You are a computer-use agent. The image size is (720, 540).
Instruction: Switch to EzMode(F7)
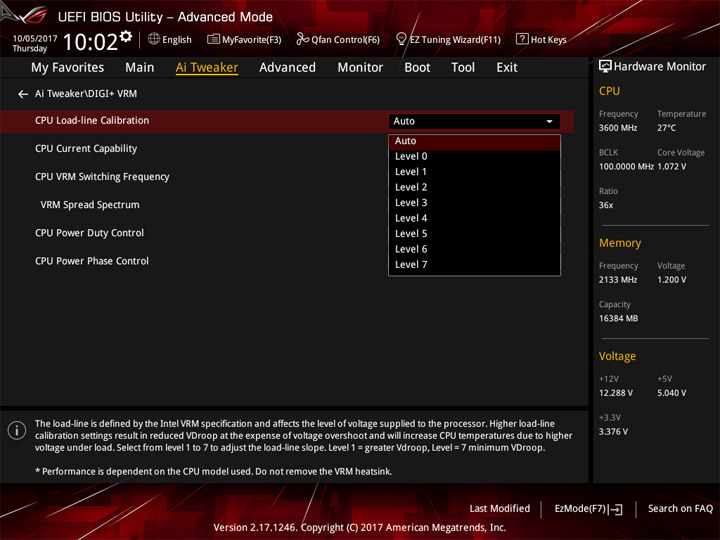tap(588, 509)
